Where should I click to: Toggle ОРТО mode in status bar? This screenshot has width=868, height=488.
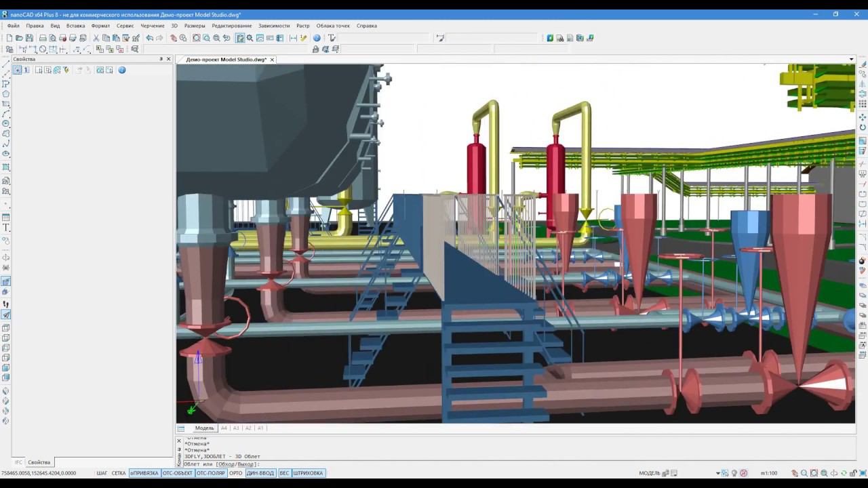[235, 473]
